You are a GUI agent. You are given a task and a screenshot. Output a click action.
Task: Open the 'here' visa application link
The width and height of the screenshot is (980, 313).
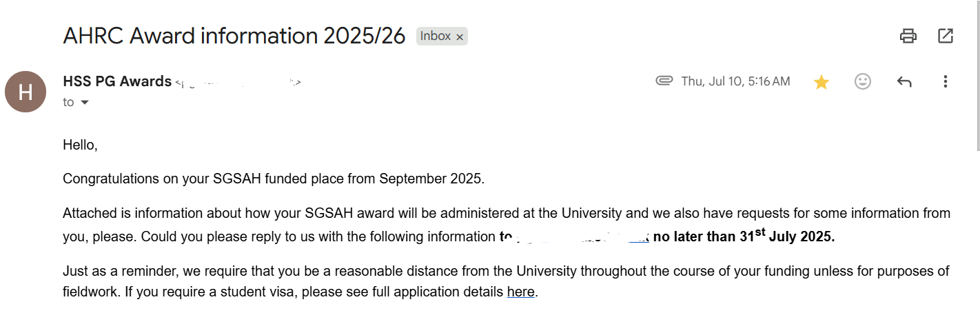(x=520, y=292)
